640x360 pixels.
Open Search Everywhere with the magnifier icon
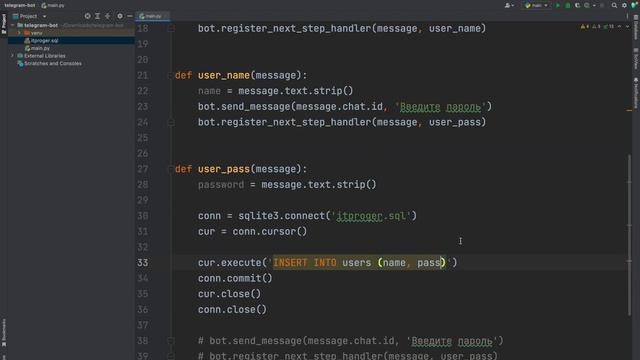coord(614,5)
